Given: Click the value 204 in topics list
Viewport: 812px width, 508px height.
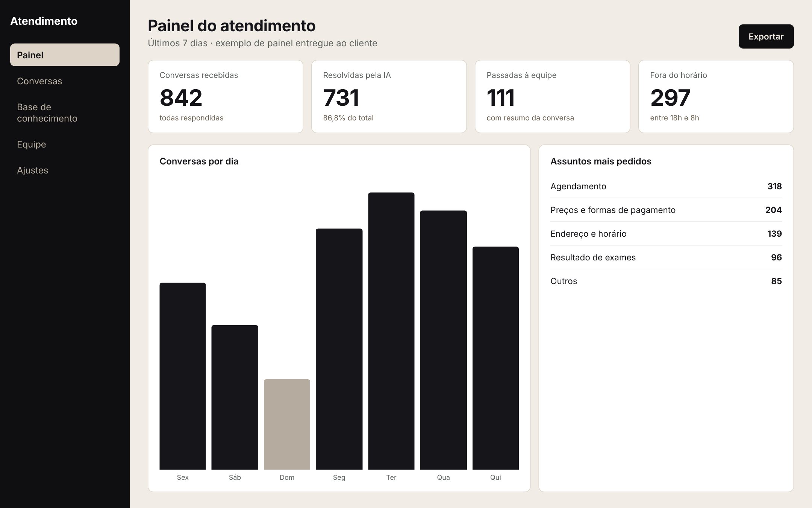Looking at the screenshot, I should (773, 210).
